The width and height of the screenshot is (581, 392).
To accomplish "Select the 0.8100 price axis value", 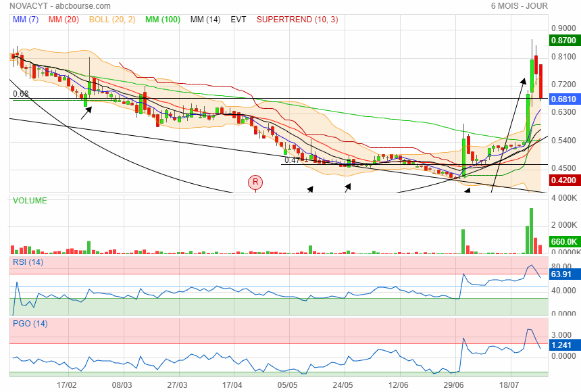I will 563,56.
